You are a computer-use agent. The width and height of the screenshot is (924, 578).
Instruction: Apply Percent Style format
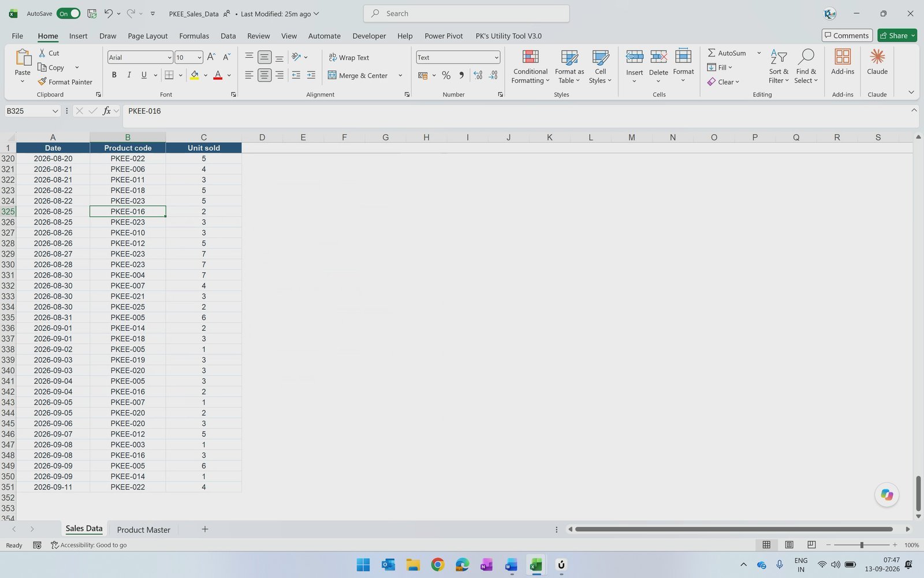446,75
